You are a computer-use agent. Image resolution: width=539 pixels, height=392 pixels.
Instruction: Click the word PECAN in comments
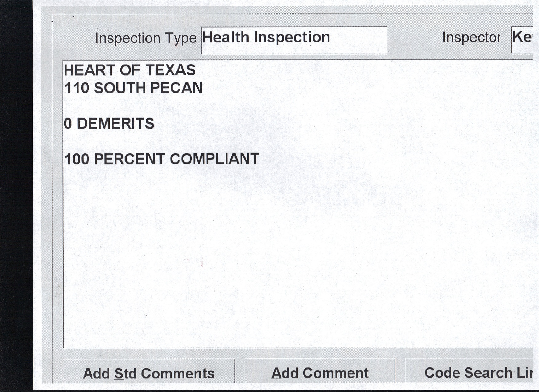click(x=176, y=88)
